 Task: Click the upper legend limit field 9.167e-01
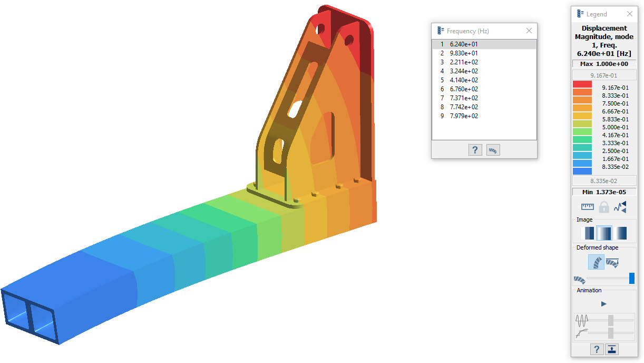click(604, 75)
